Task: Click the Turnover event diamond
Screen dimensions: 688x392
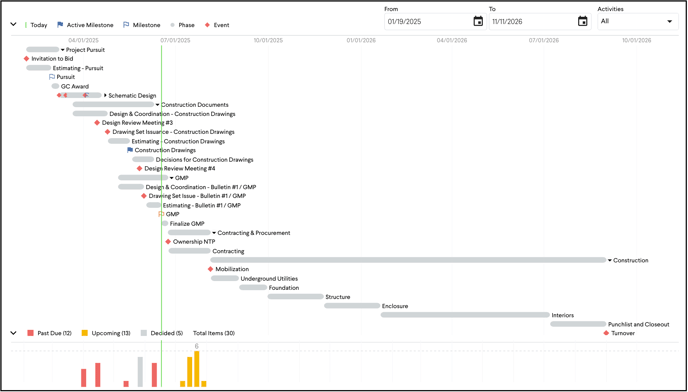Action: 606,333
